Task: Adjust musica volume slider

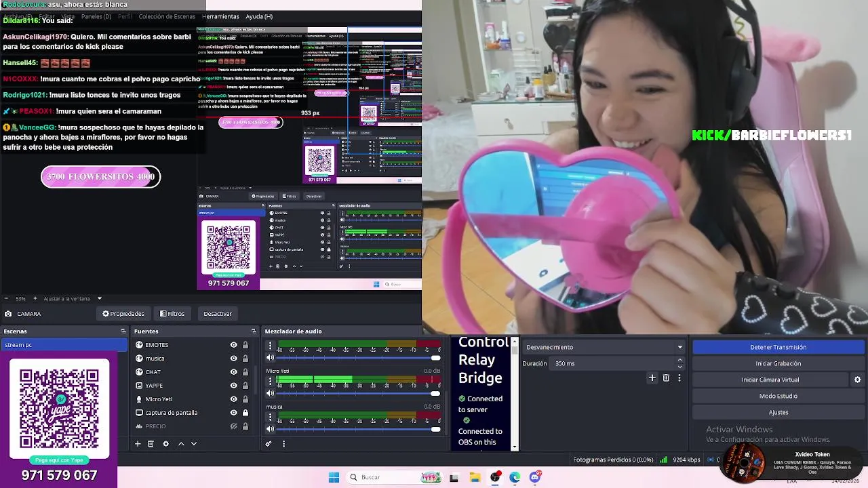Action: pos(359,428)
